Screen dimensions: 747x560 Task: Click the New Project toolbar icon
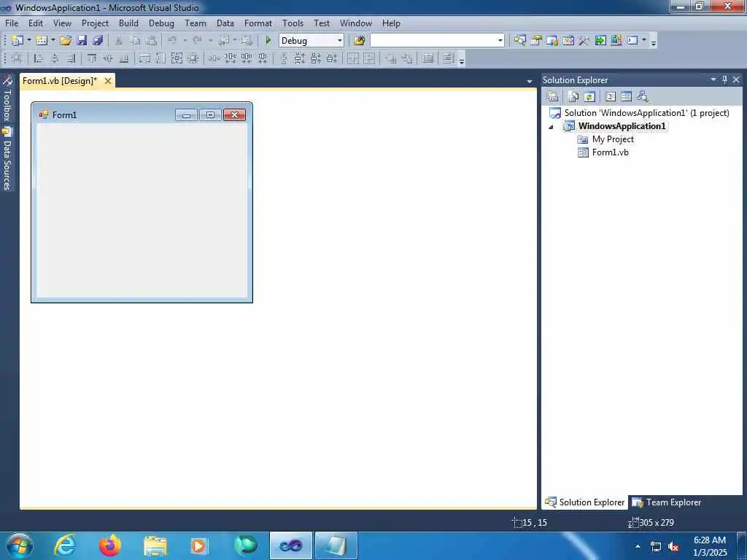[x=18, y=41]
